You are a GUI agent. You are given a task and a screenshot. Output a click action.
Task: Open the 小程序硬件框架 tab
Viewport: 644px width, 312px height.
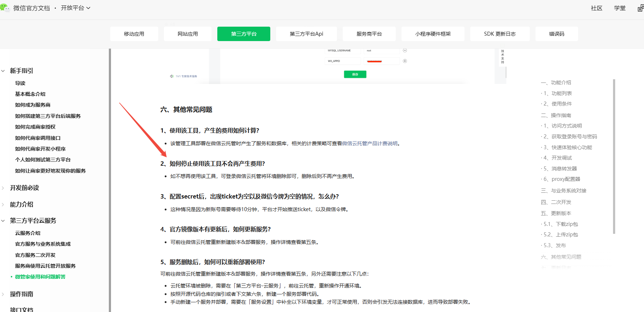433,34
